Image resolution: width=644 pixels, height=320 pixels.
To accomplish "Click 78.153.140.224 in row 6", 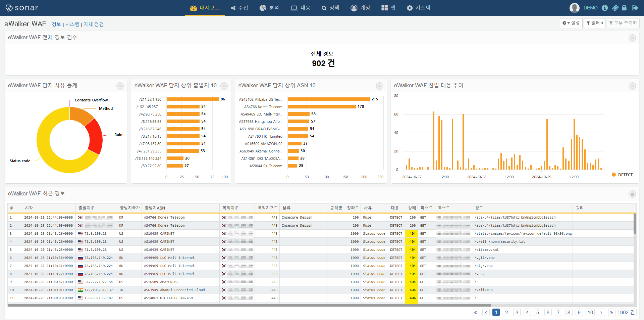I will point(99,258).
